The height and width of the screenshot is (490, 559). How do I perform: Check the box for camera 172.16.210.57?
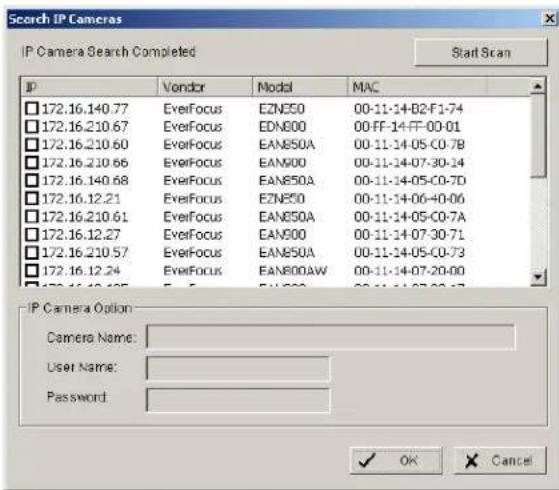click(x=32, y=252)
